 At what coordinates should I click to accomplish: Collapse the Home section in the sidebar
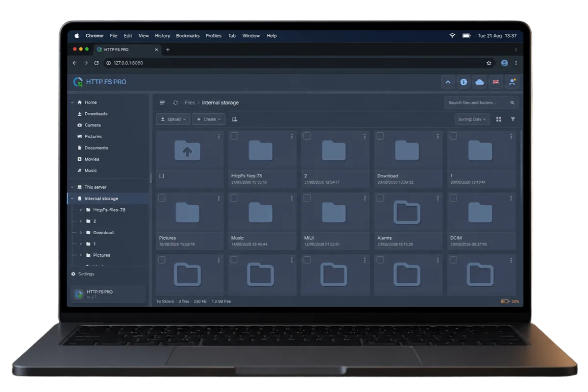[72, 102]
